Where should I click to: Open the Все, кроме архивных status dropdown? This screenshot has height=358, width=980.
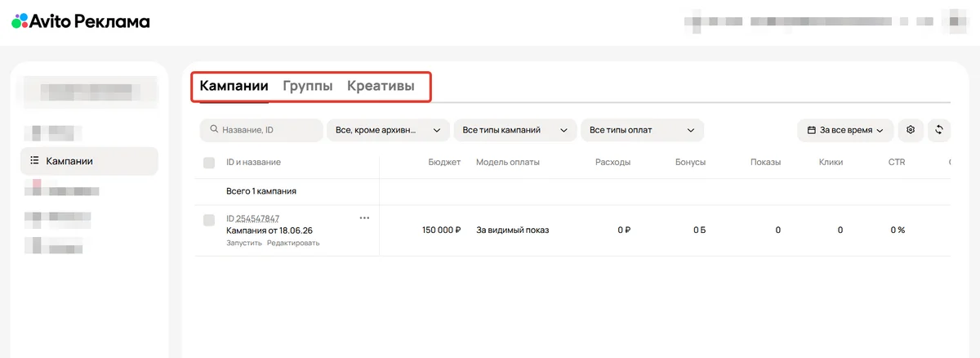pos(388,130)
